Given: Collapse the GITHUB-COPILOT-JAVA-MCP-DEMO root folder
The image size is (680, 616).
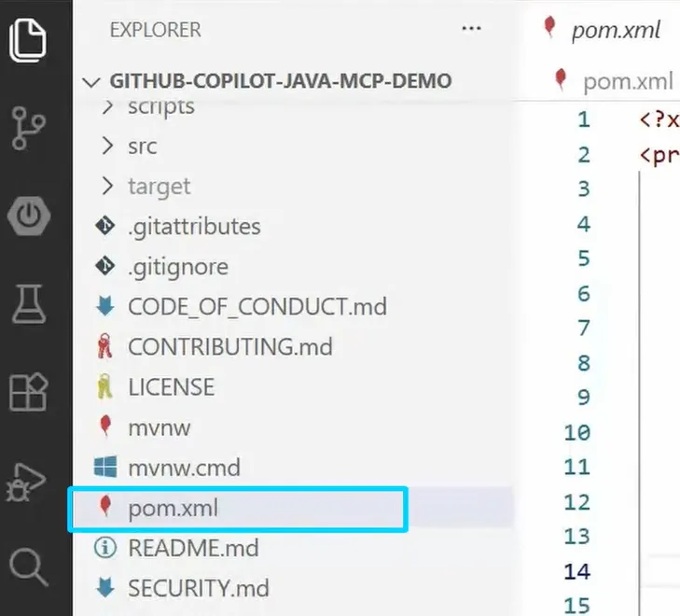Looking at the screenshot, I should tap(91, 81).
